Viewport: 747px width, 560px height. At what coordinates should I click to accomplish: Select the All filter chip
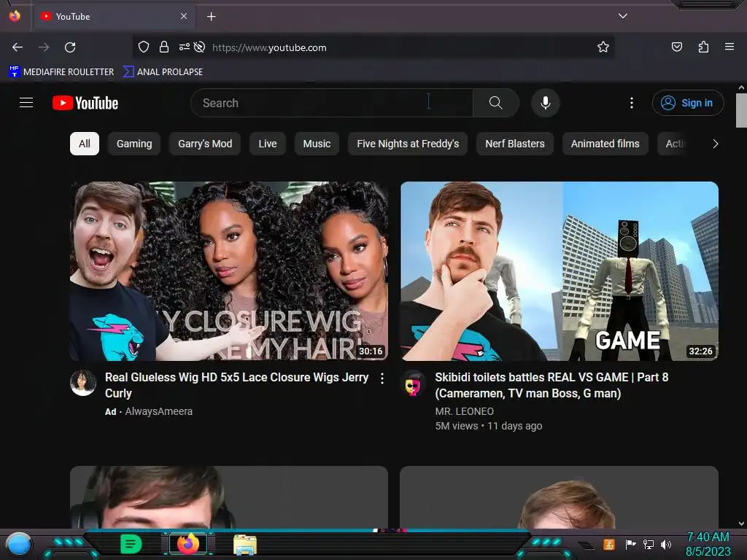pyautogui.click(x=85, y=144)
